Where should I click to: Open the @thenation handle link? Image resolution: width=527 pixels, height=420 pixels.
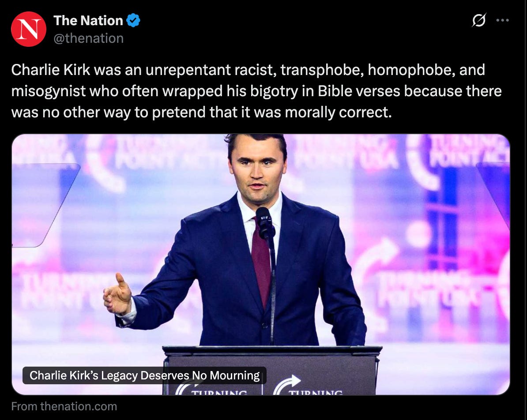88,38
